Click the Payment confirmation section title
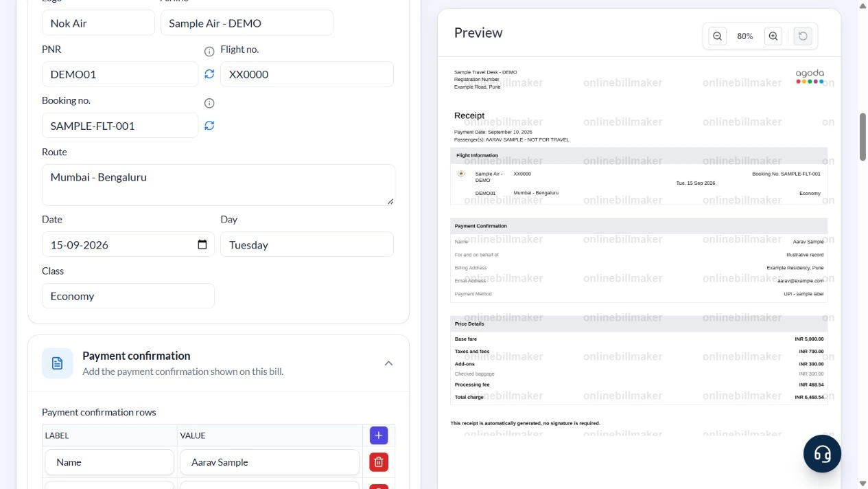The height and width of the screenshot is (489, 868). 137,356
